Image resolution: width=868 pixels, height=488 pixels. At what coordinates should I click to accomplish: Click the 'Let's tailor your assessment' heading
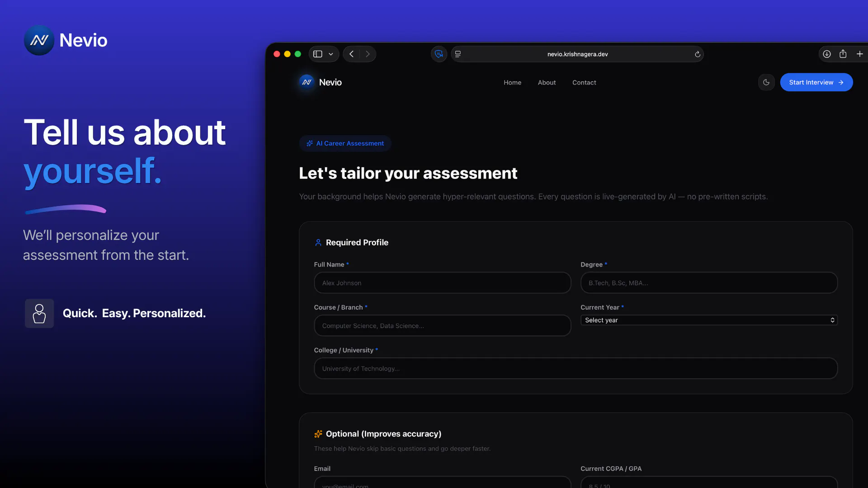408,173
